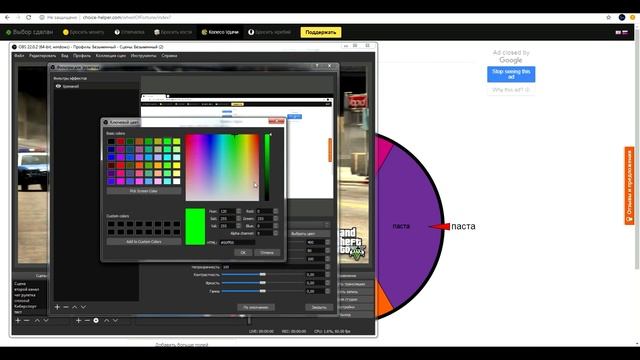
Task: Step the Hue spinbox arrows
Action: (x=238, y=211)
